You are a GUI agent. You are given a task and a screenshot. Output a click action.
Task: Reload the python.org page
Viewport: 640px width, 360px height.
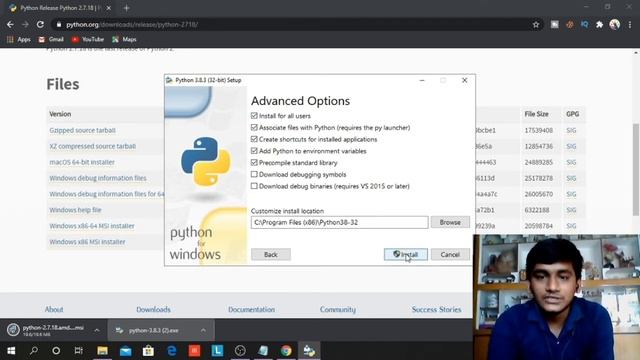point(40,24)
